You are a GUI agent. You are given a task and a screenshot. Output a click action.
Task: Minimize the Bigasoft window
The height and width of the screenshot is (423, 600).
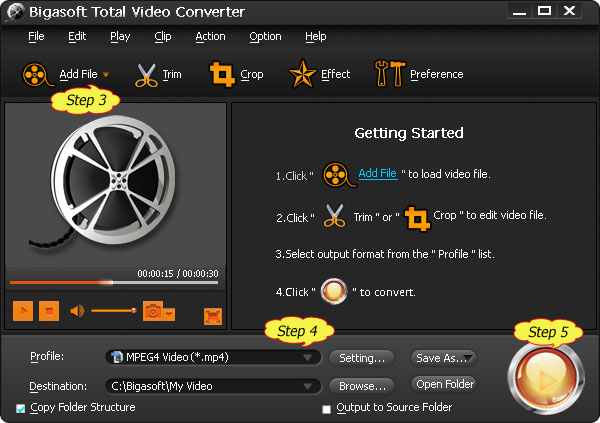click(520, 11)
